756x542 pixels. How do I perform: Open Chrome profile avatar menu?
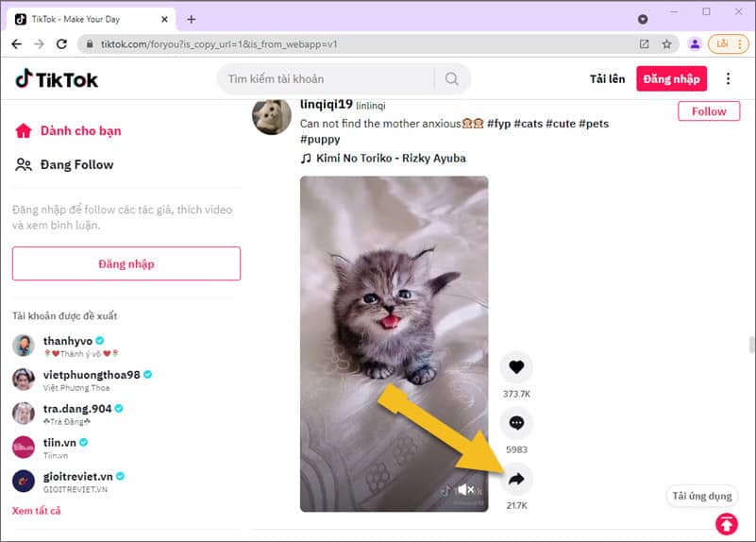coord(695,43)
